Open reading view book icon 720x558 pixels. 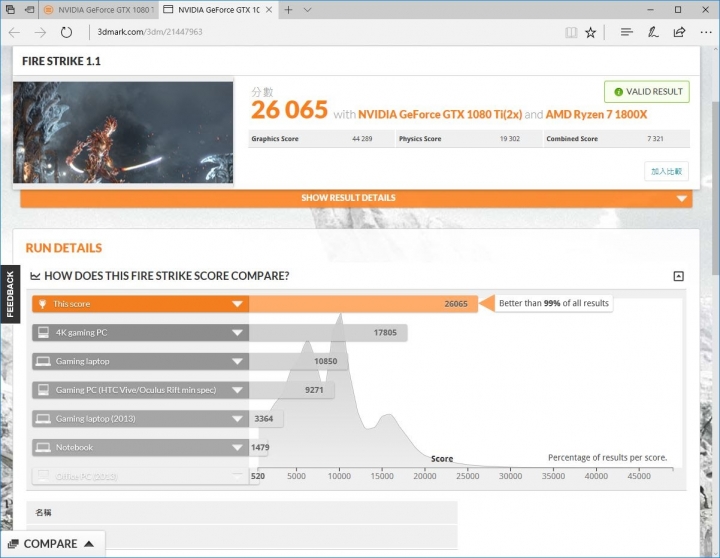pos(571,32)
